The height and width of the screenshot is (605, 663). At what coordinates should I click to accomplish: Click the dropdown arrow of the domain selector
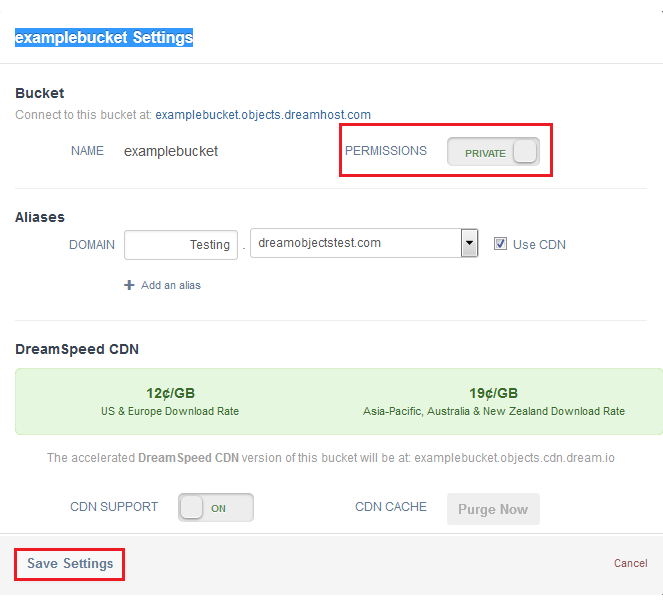(468, 243)
